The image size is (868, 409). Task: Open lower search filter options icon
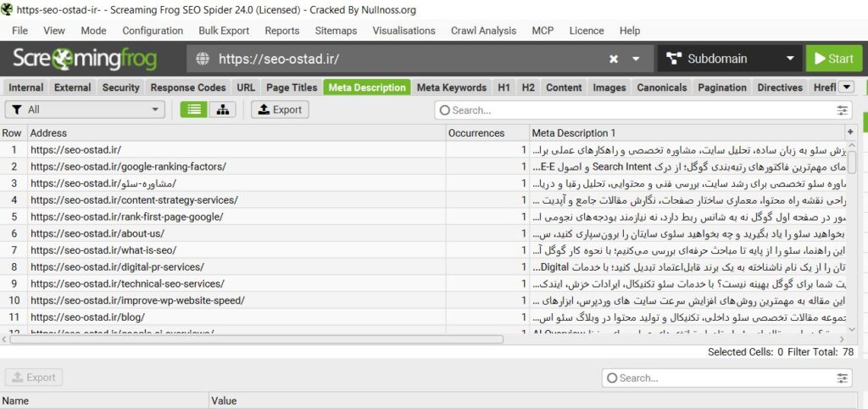click(842, 378)
